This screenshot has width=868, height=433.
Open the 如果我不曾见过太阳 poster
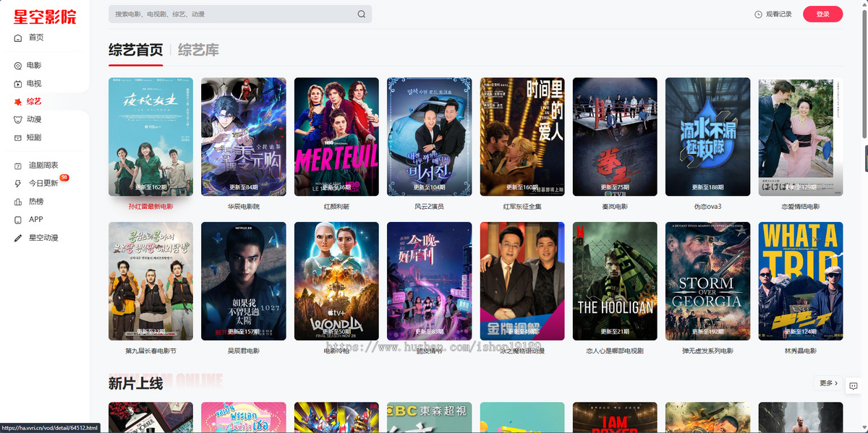click(x=243, y=281)
